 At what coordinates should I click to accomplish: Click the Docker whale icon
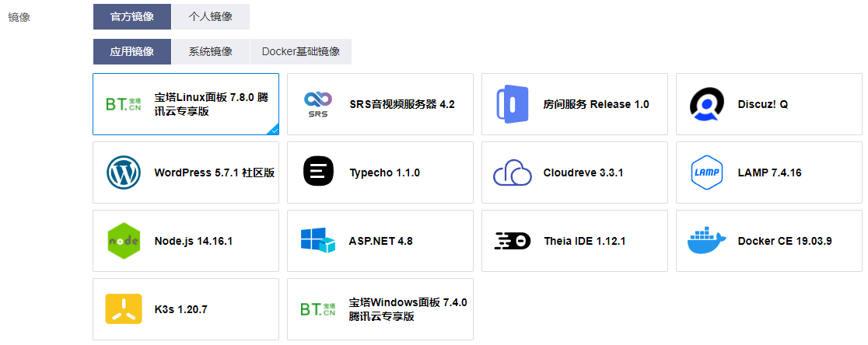(x=706, y=241)
